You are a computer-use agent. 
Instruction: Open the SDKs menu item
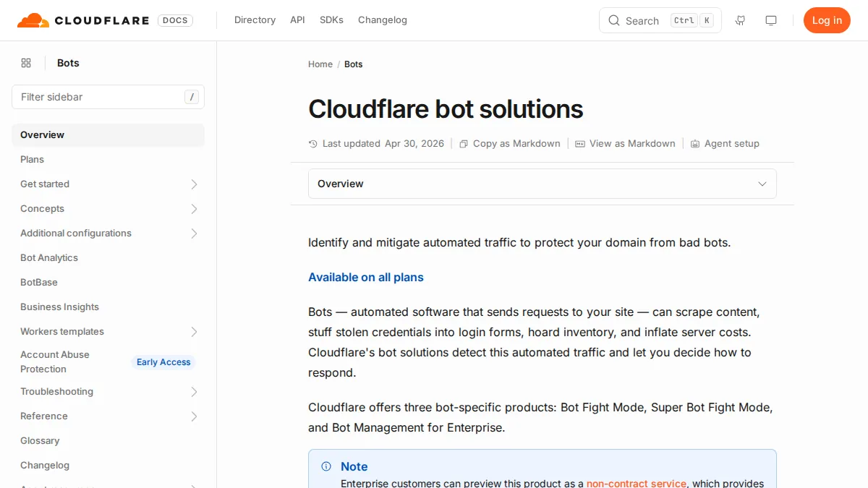(x=331, y=20)
